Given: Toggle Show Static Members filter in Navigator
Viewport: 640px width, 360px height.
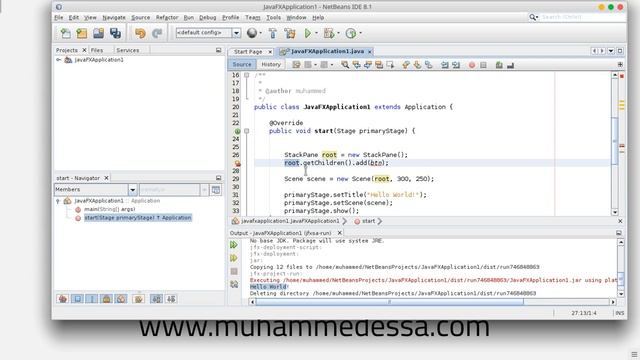Looking at the screenshot, I should [92, 299].
